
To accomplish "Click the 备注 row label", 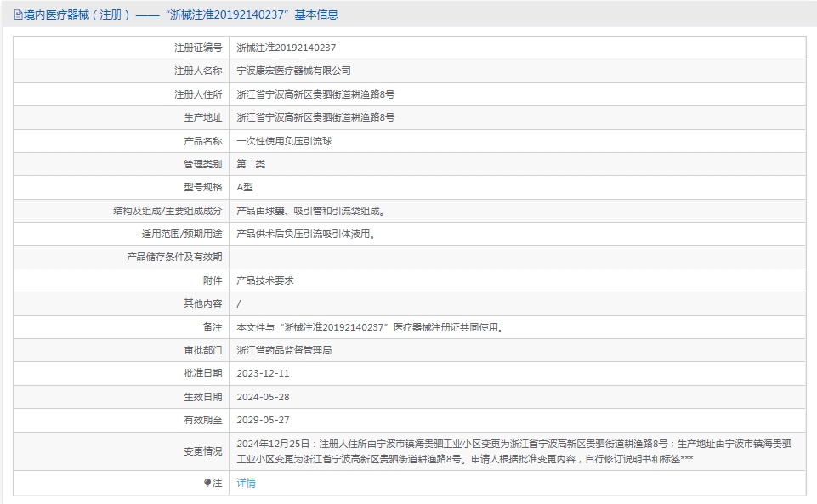I will click(213, 327).
